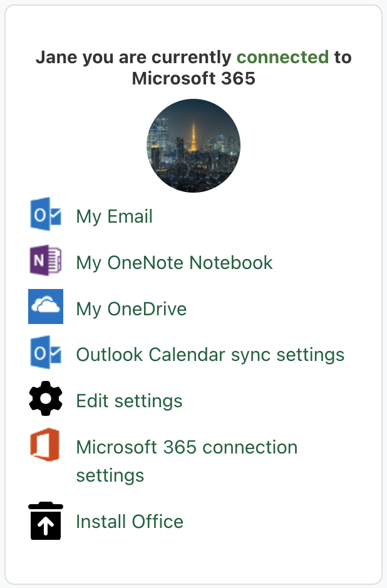Open Outlook Calendar sync settings link

click(210, 355)
